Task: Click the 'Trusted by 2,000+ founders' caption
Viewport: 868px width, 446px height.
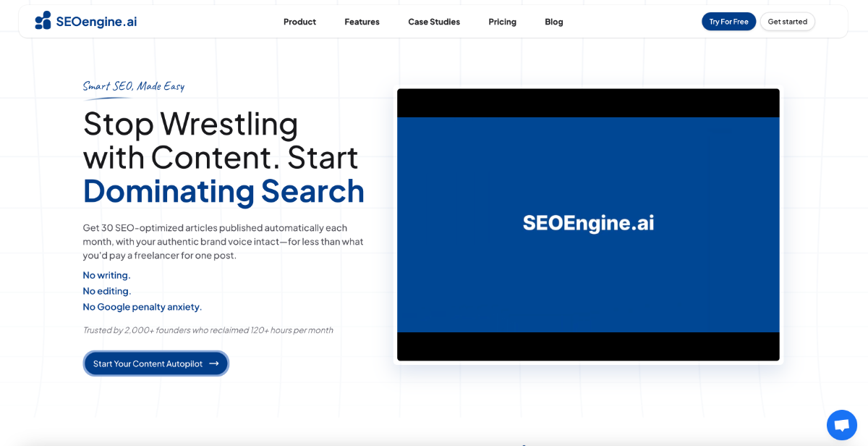Action: tap(208, 330)
